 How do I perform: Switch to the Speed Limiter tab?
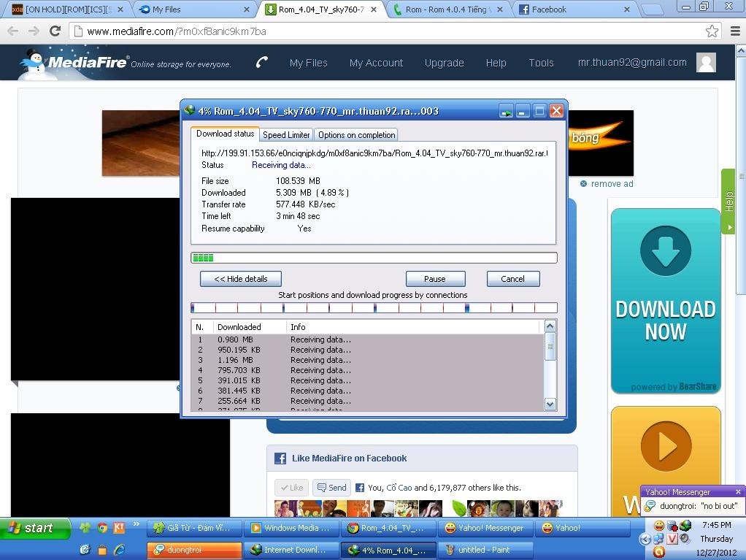[286, 135]
